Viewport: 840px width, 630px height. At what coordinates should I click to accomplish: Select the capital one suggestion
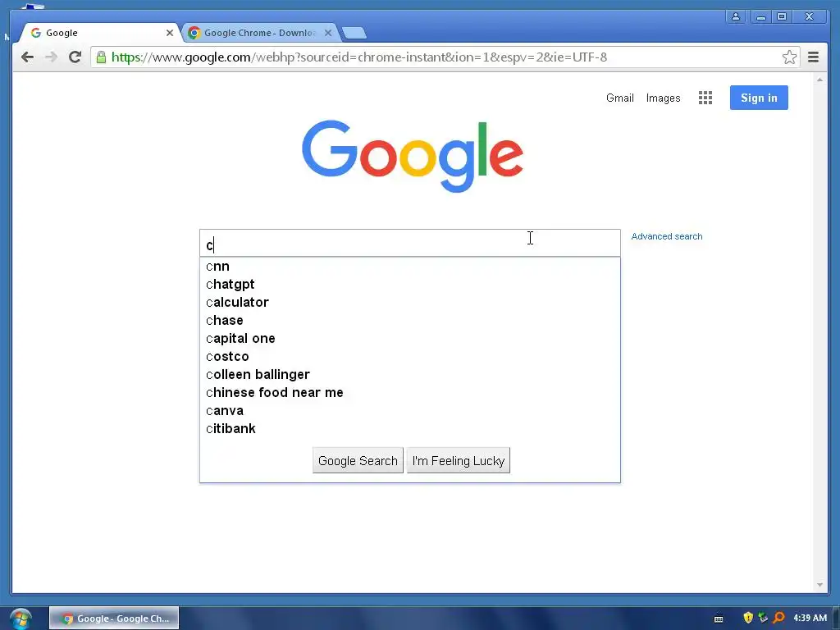pos(410,339)
